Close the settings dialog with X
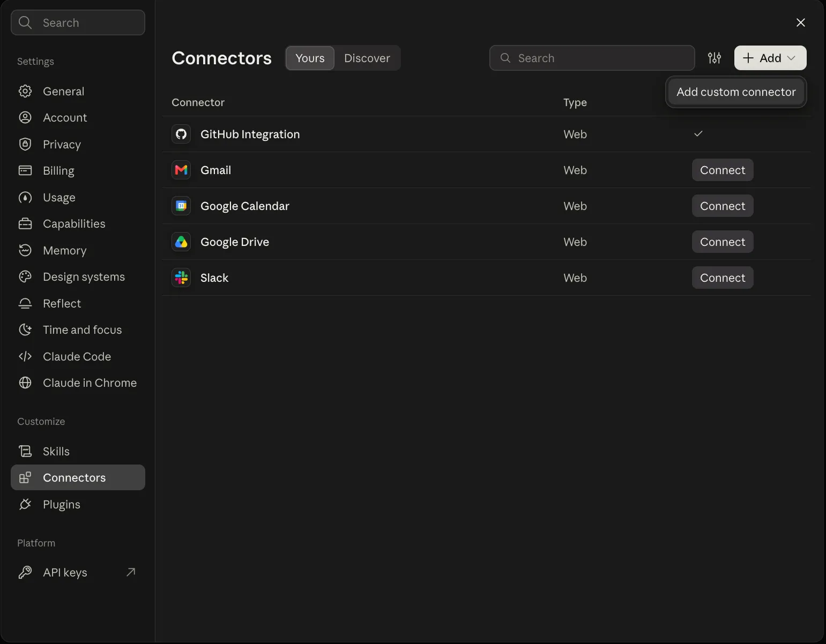 (801, 23)
